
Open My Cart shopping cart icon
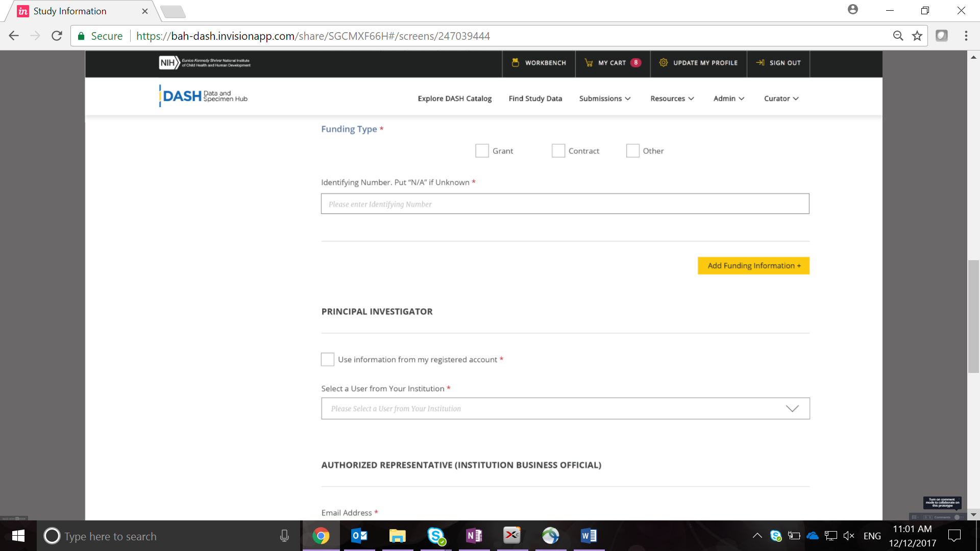point(589,63)
